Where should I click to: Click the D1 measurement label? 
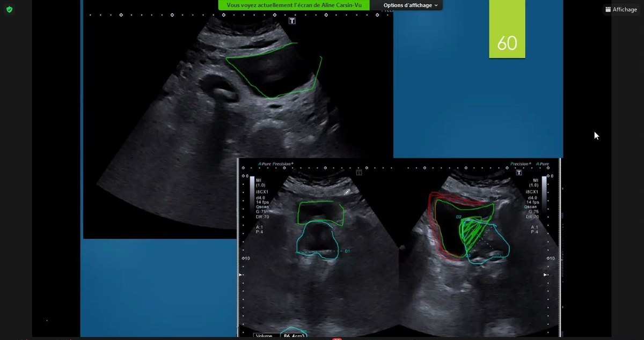pyautogui.click(x=347, y=251)
